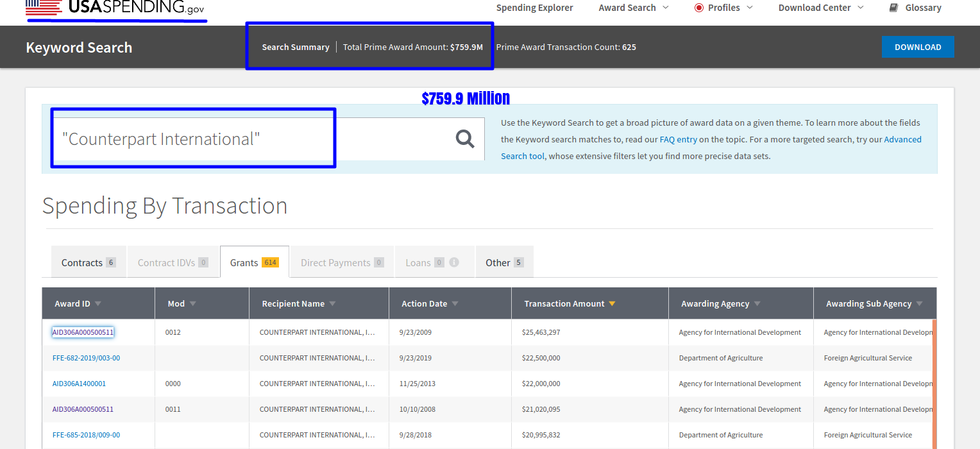The height and width of the screenshot is (449, 980).
Task: Sort by Mod column arrow
Action: 193,304
